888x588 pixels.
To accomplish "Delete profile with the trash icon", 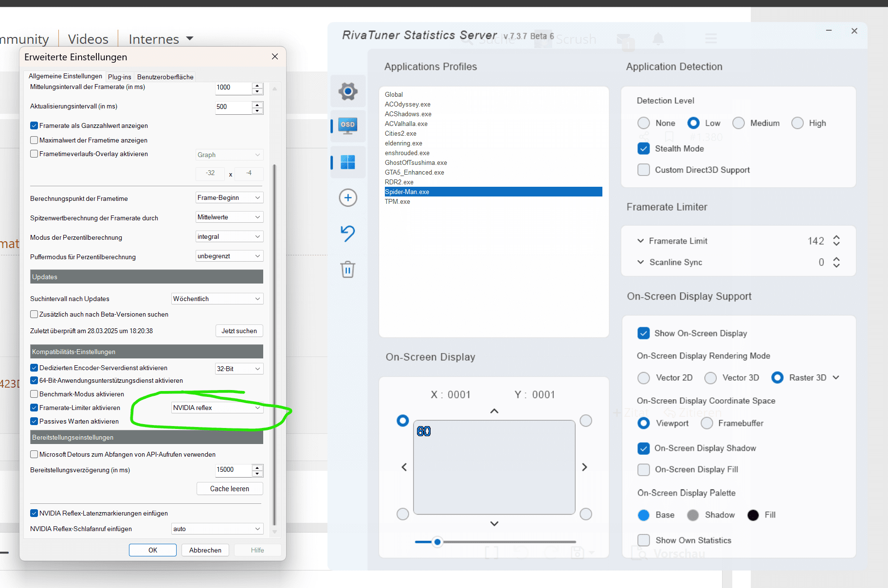I will [x=348, y=269].
